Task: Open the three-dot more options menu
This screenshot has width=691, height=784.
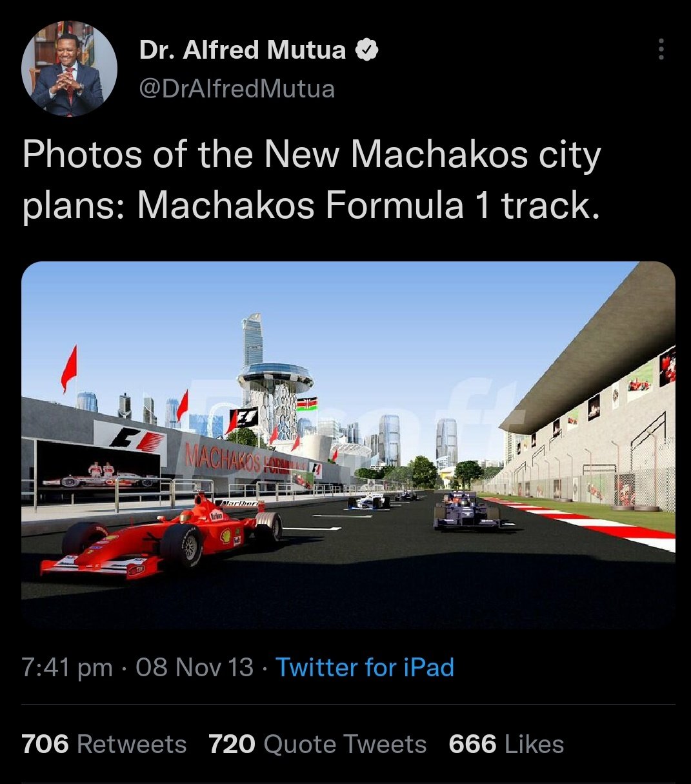Action: [x=661, y=50]
